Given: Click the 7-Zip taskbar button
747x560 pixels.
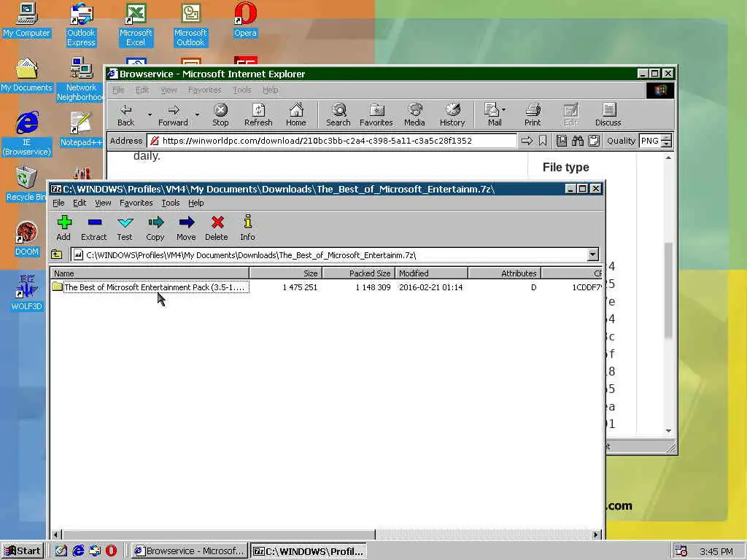Looking at the screenshot, I should [x=309, y=551].
